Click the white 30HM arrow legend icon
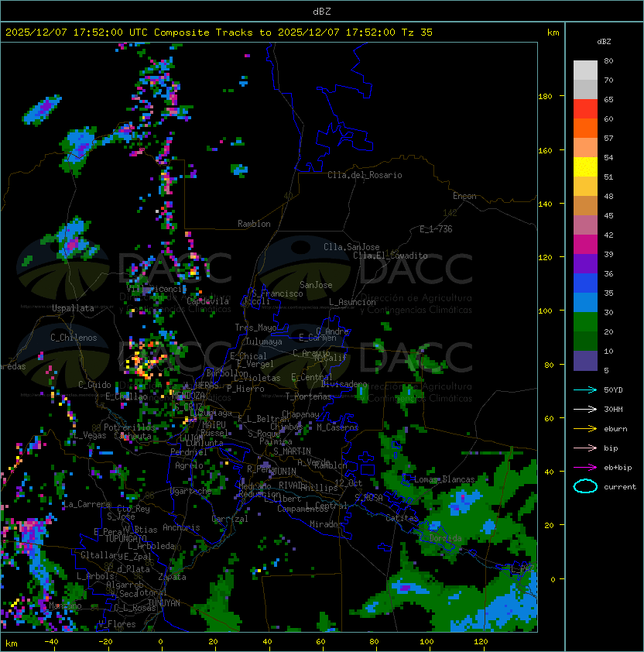The image size is (644, 652). point(585,409)
